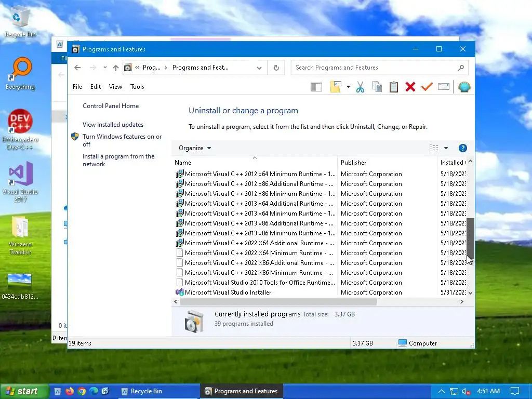The height and width of the screenshot is (399, 532).
Task: Select Visual C++ 2022 X64 Additional Runtime
Action: 319,243
